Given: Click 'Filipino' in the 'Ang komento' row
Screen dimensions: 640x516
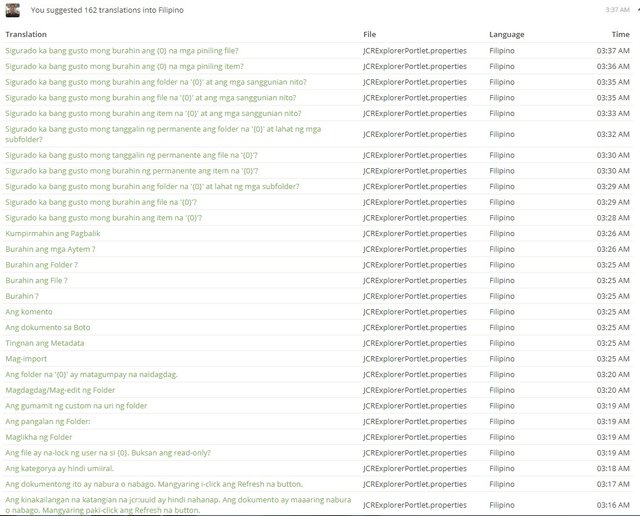Looking at the screenshot, I should click(x=502, y=311).
